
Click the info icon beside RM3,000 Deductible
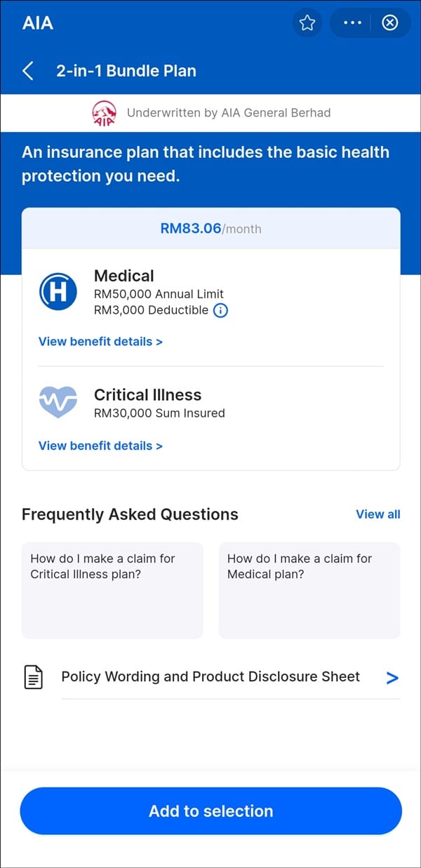coord(220,310)
